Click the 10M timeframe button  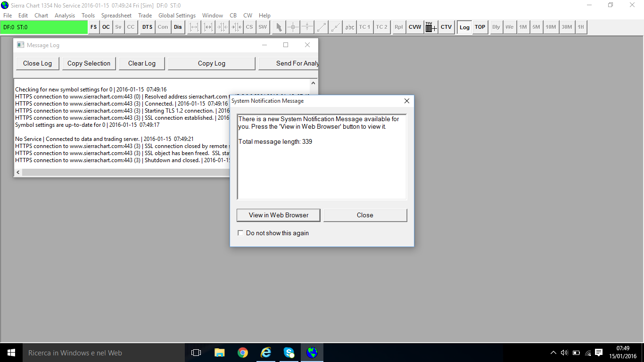point(551,27)
